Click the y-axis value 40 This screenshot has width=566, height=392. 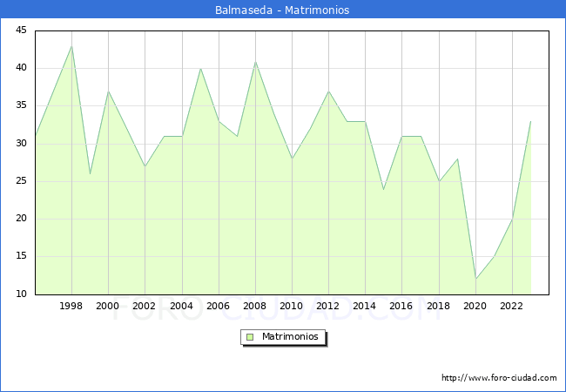pos(21,67)
